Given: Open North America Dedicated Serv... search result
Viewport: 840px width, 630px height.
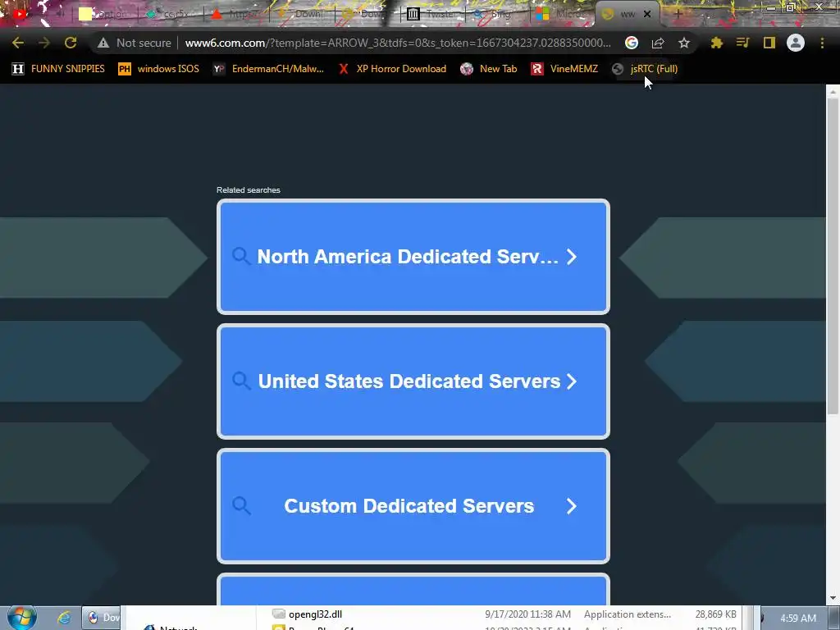Looking at the screenshot, I should point(413,257).
